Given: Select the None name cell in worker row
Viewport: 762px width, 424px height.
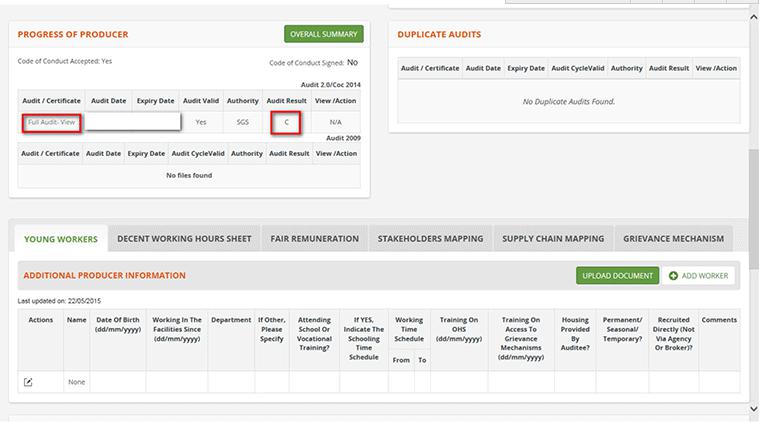Looking at the screenshot, I should (x=76, y=382).
